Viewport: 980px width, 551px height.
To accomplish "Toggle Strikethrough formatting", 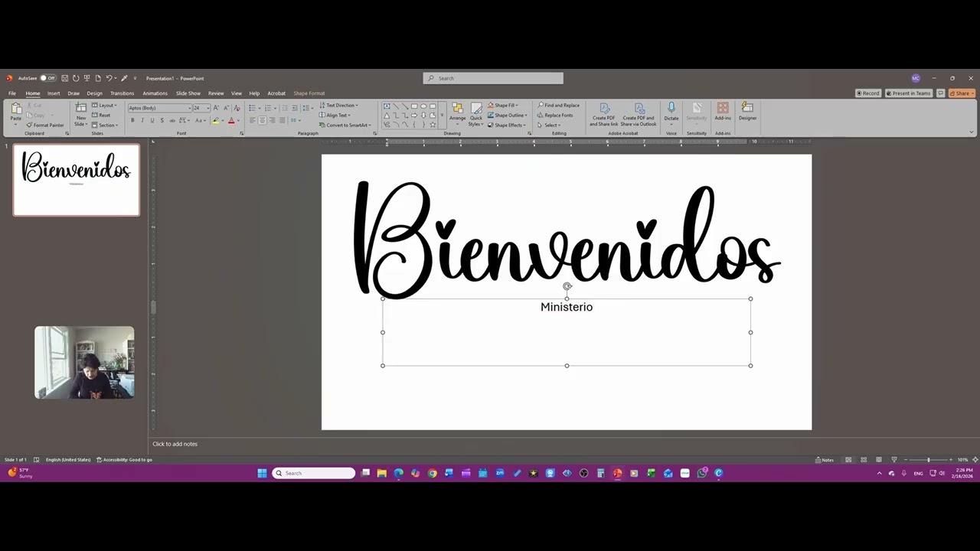I will point(171,120).
